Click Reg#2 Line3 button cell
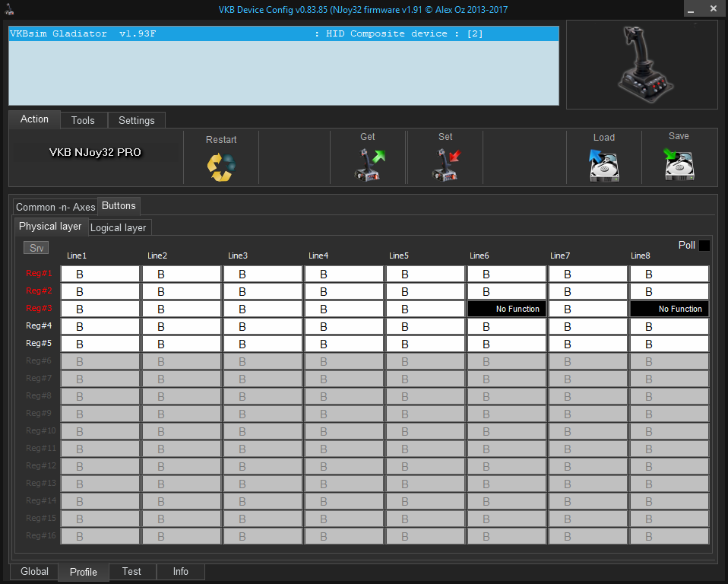This screenshot has height=584, width=728. [x=263, y=292]
